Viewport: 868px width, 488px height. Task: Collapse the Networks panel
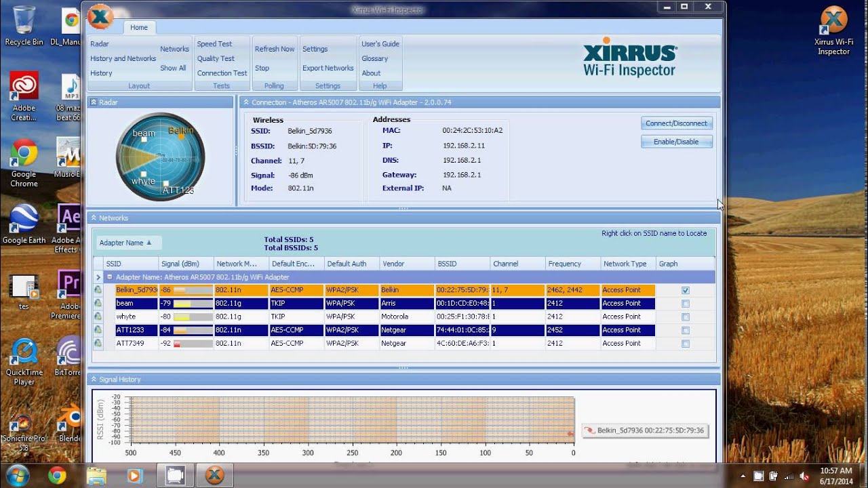pos(94,218)
